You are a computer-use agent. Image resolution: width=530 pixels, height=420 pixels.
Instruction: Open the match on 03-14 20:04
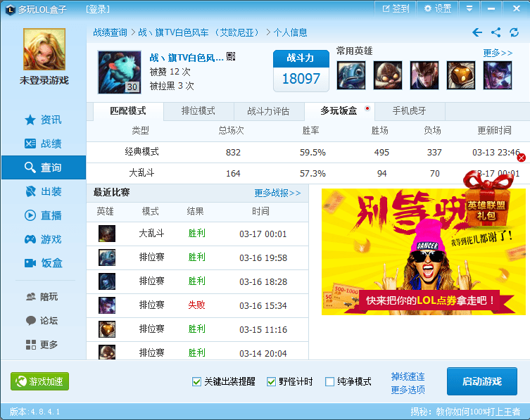[x=197, y=352]
